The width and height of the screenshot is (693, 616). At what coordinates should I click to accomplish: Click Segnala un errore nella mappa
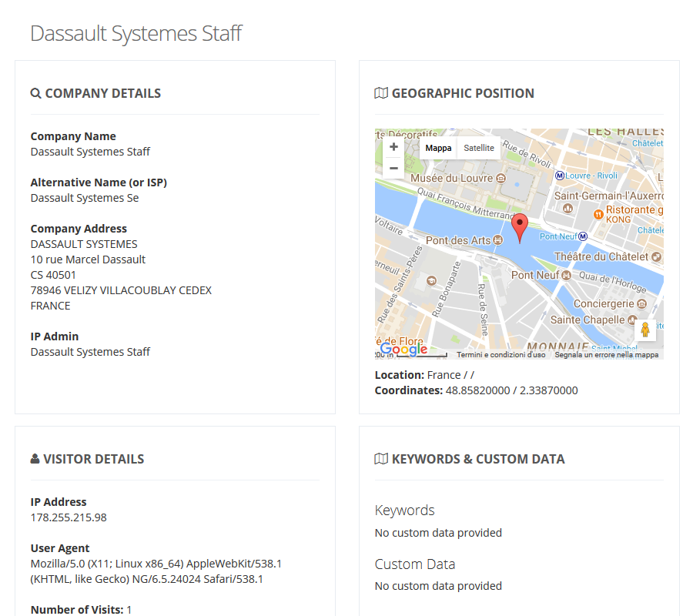[607, 354]
